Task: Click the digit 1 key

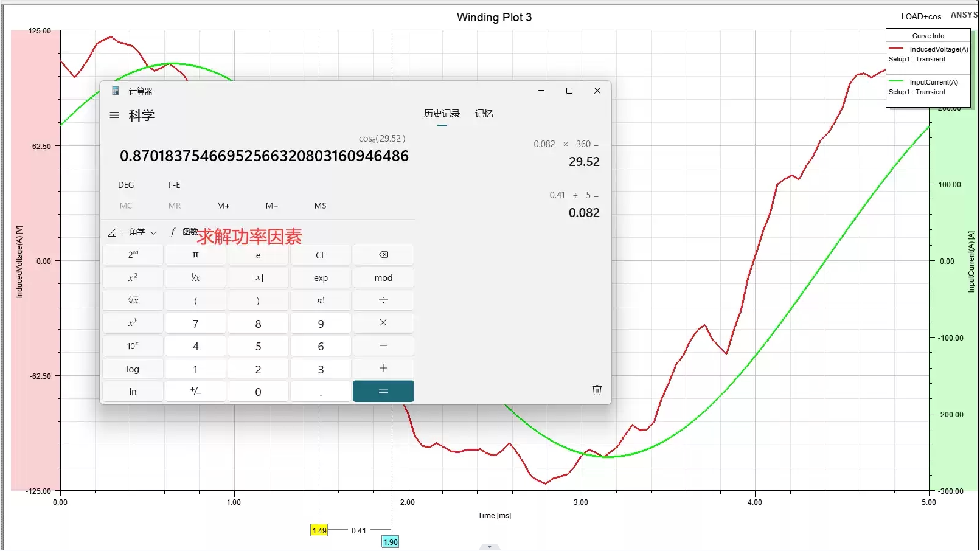Action: point(195,369)
